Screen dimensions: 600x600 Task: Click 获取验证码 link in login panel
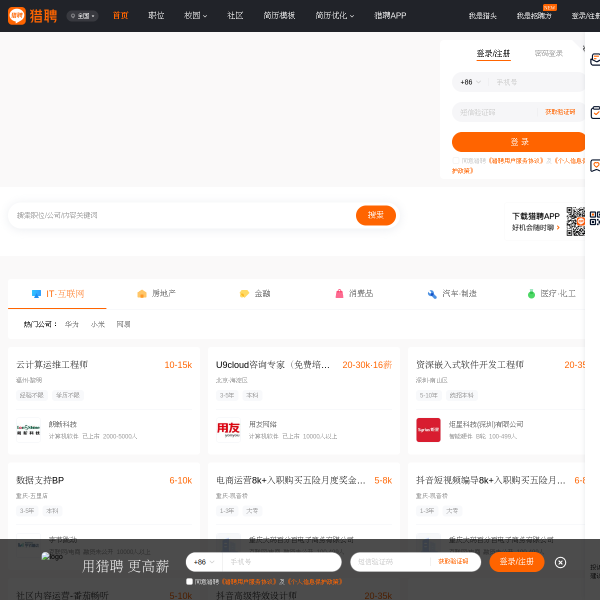560,112
